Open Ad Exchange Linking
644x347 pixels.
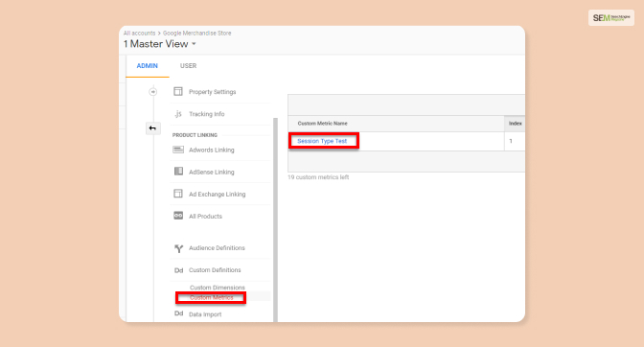click(x=218, y=195)
